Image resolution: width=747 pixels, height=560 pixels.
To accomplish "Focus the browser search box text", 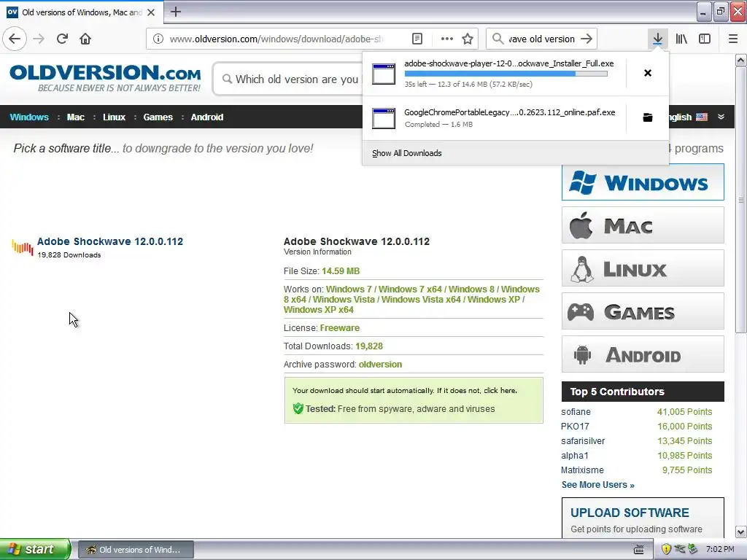I will tap(541, 39).
